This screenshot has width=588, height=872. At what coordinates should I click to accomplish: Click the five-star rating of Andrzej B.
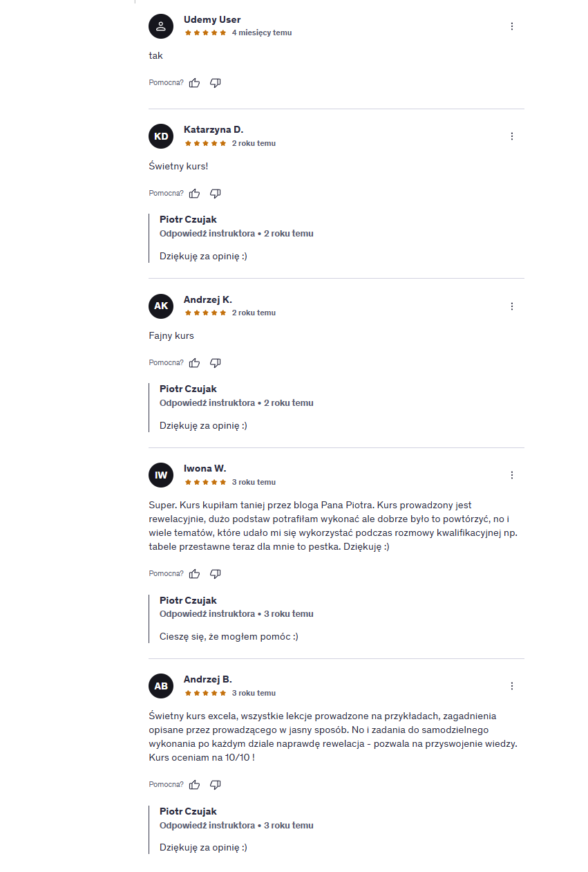pyautogui.click(x=205, y=693)
